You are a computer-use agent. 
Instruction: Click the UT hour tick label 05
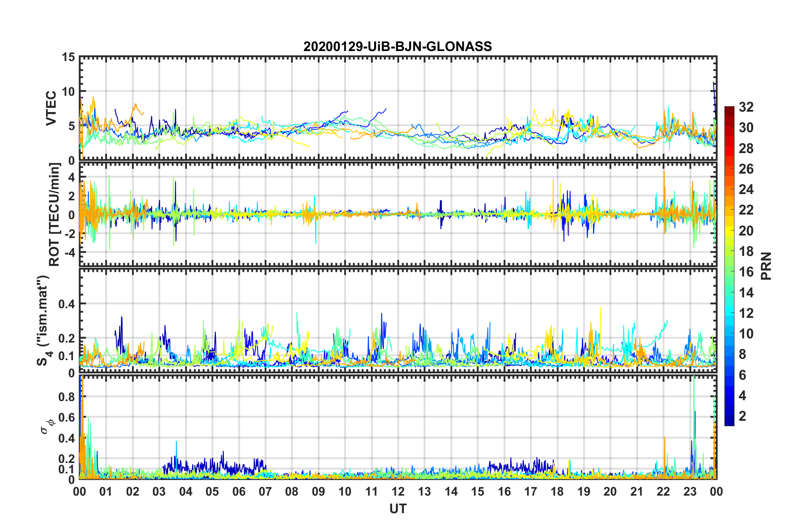pos(212,491)
